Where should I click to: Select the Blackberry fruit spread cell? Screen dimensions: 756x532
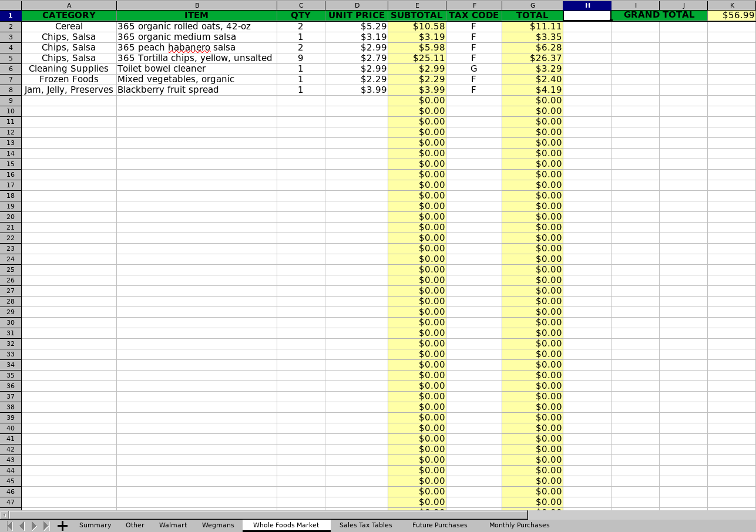coord(197,90)
